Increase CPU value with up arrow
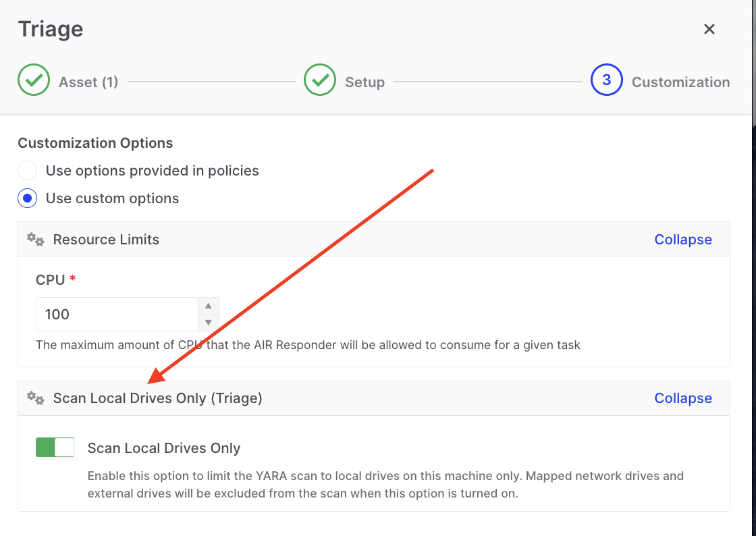This screenshot has height=536, width=756. tap(209, 306)
